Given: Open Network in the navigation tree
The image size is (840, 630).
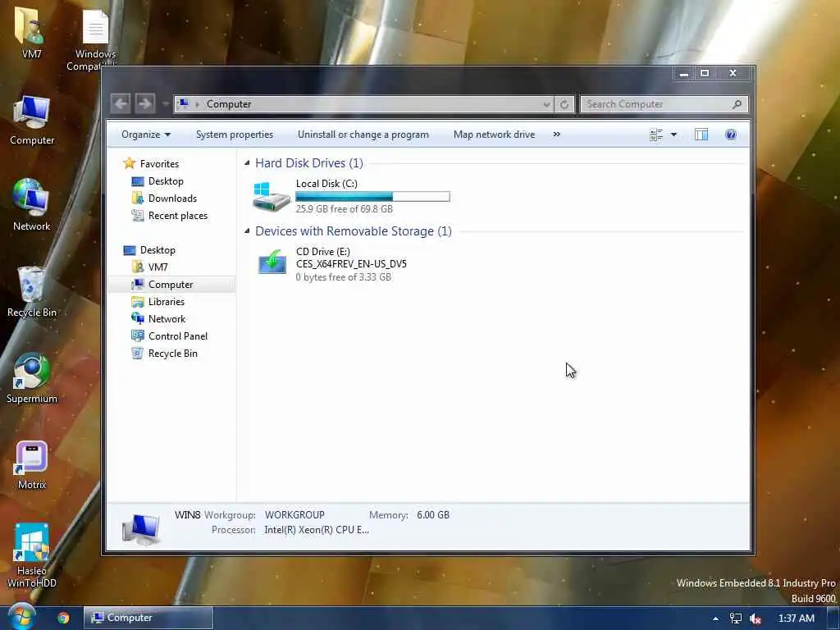Looking at the screenshot, I should click(x=167, y=319).
